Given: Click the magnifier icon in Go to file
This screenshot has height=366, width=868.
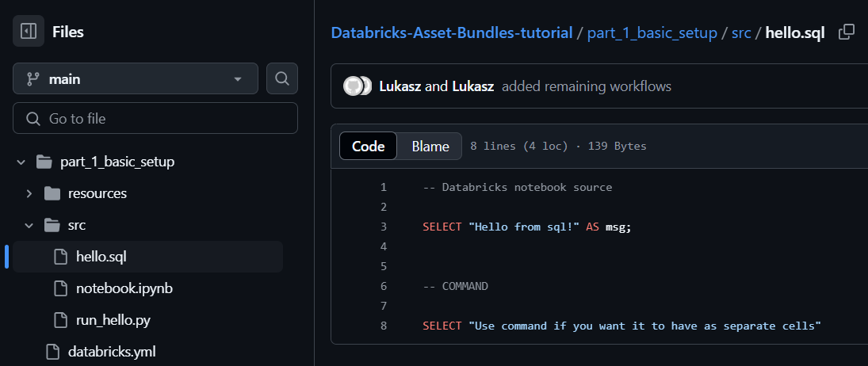Looking at the screenshot, I should click(33, 118).
